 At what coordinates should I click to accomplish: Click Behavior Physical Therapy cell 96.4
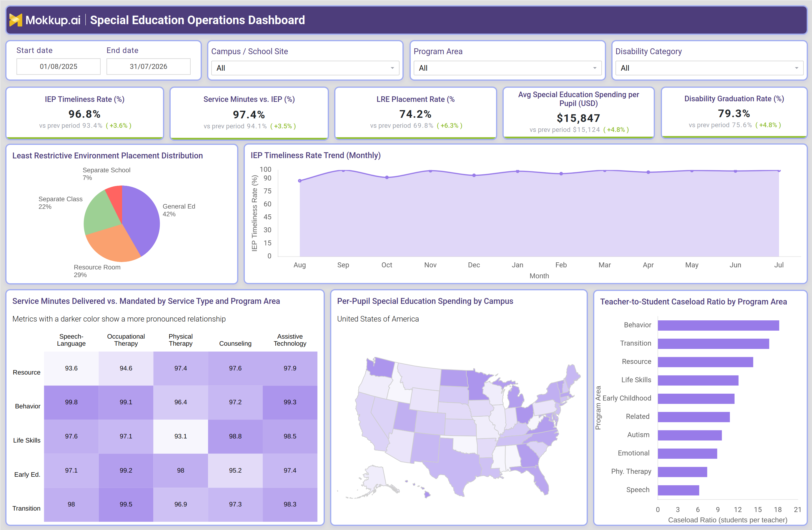(180, 402)
